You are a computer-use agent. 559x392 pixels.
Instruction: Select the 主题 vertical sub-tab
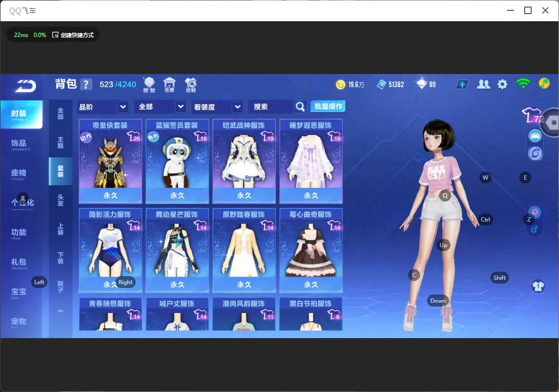60,143
